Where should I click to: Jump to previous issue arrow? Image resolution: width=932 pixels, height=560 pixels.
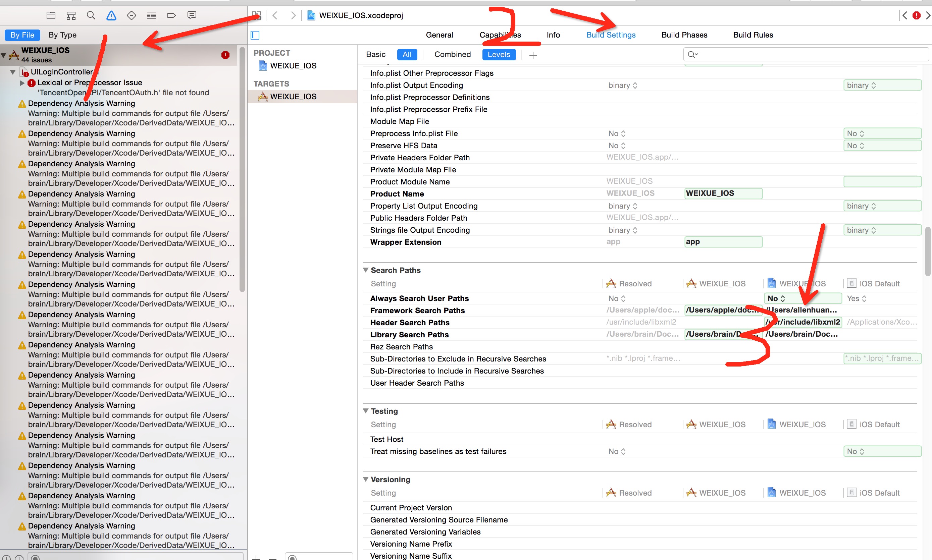click(x=905, y=15)
